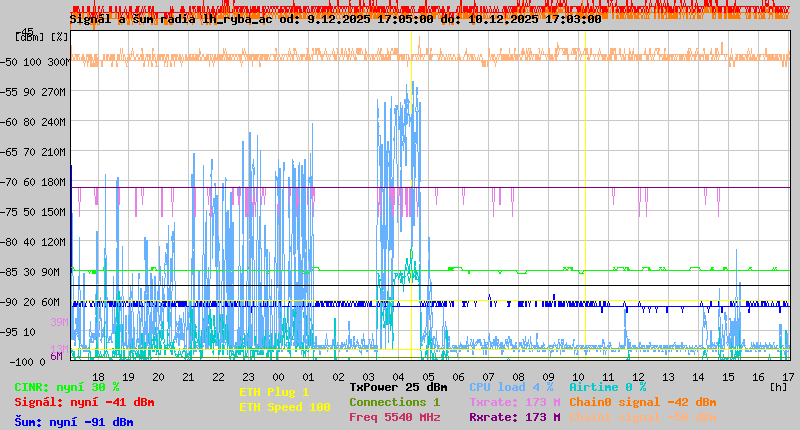The height and width of the screenshot is (430, 800).
Task: Click the 04 hour mark on time axis
Action: [400, 376]
